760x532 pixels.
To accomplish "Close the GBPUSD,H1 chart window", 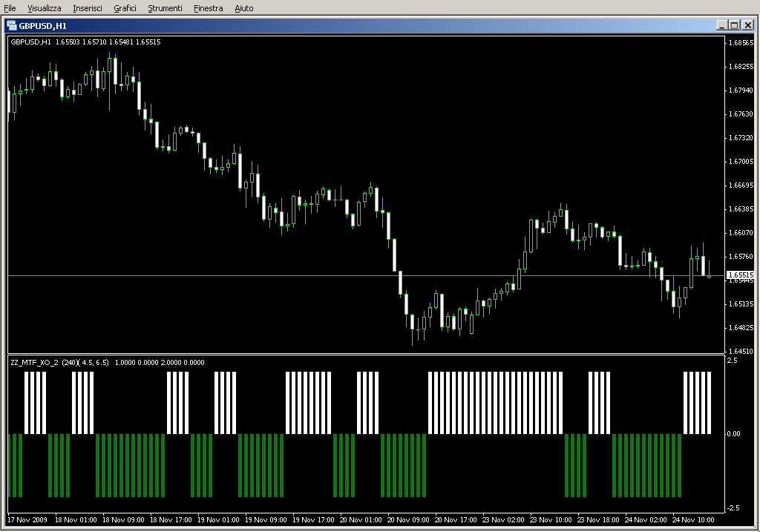I will pos(748,25).
